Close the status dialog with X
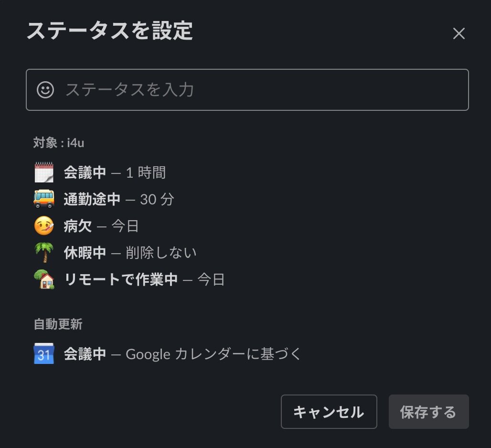Image resolution: width=491 pixels, height=448 pixels. click(x=459, y=33)
